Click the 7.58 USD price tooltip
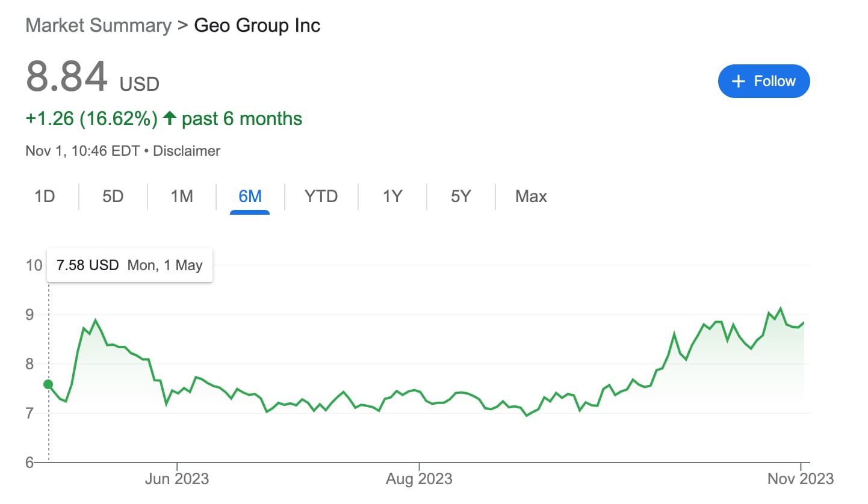The height and width of the screenshot is (504, 868). tap(129, 265)
